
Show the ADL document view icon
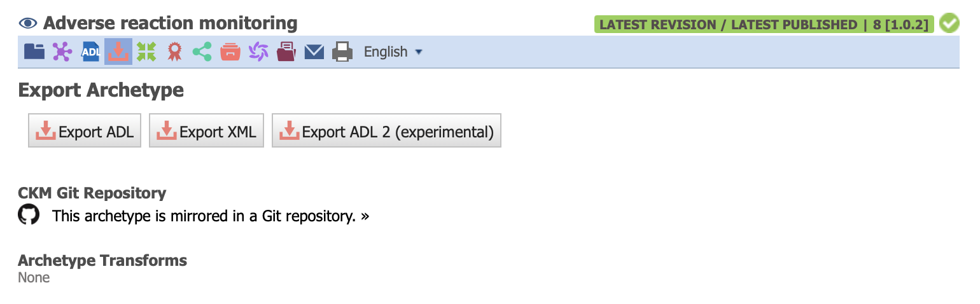[90, 52]
